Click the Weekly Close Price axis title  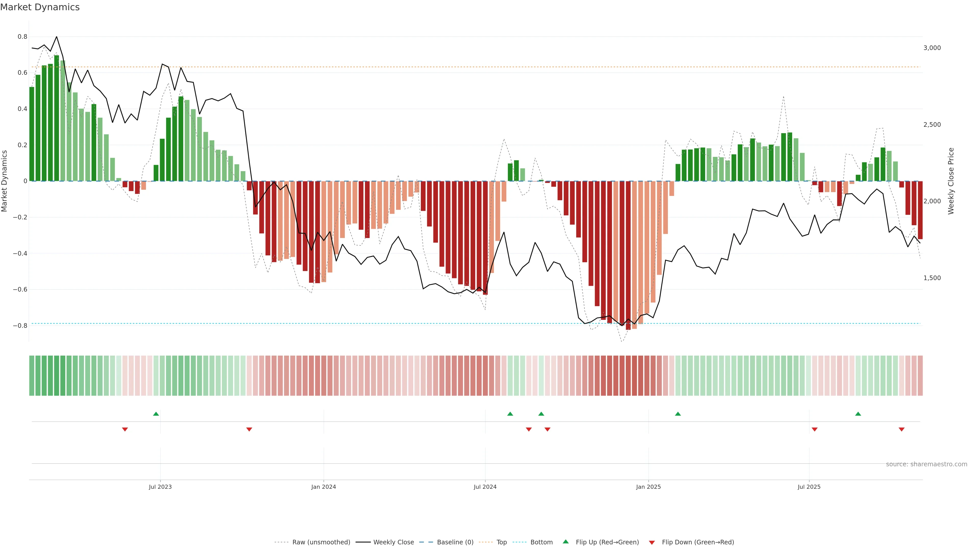(x=951, y=181)
